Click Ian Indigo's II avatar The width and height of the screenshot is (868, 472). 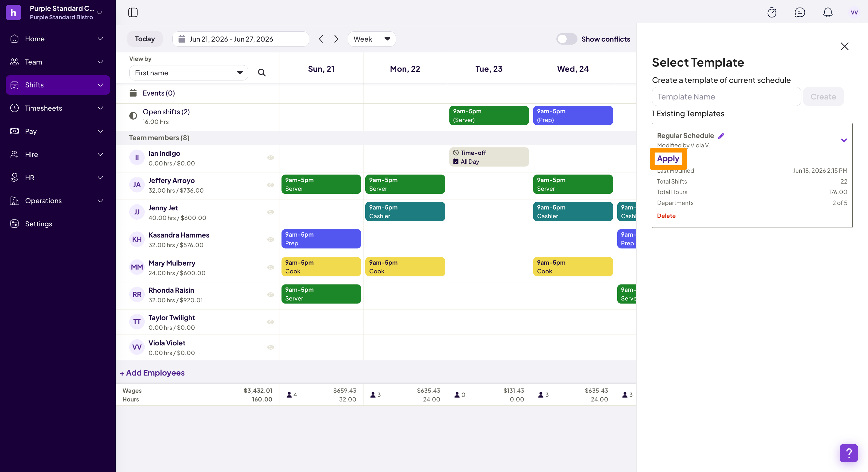(137, 158)
